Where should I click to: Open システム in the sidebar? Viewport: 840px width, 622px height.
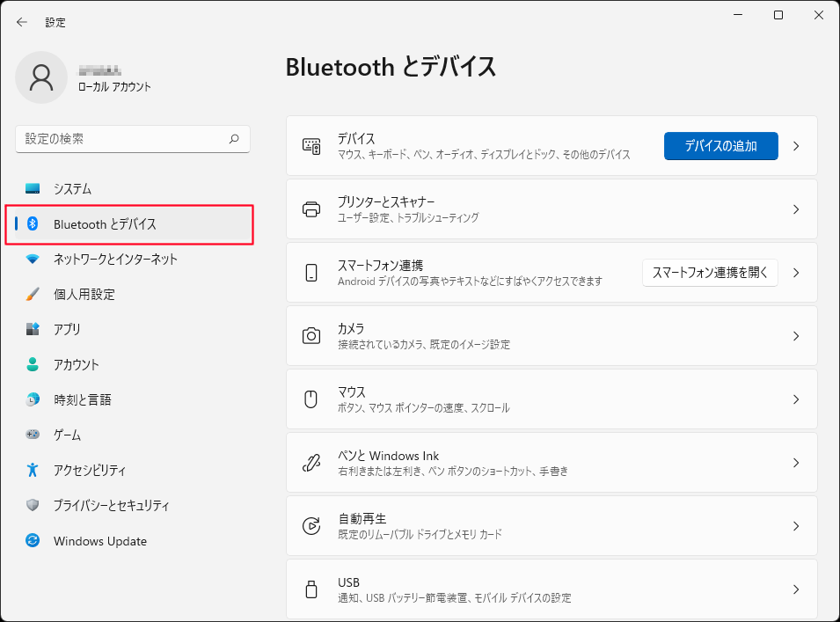pyautogui.click(x=72, y=188)
